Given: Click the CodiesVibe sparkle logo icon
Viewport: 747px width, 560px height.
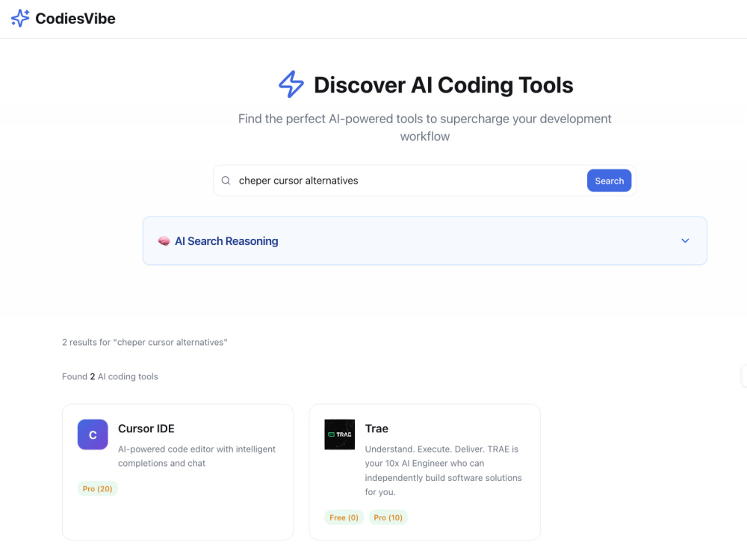Looking at the screenshot, I should (20, 18).
